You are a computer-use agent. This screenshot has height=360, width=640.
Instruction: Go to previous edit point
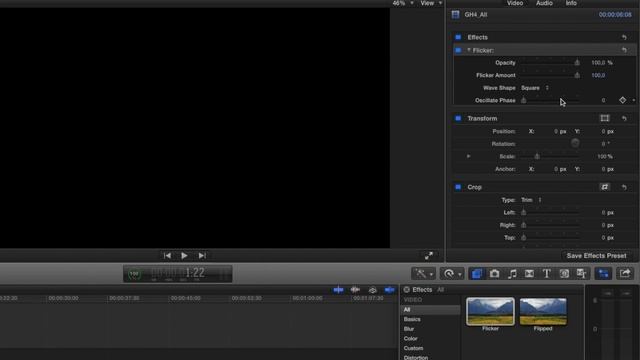[x=167, y=256]
